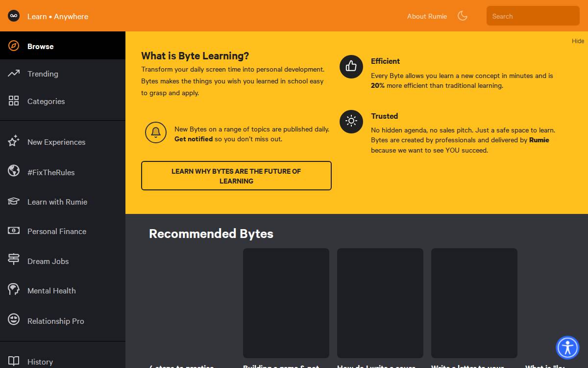
Task: Click #FixTheRules globe icon
Action: (x=14, y=171)
